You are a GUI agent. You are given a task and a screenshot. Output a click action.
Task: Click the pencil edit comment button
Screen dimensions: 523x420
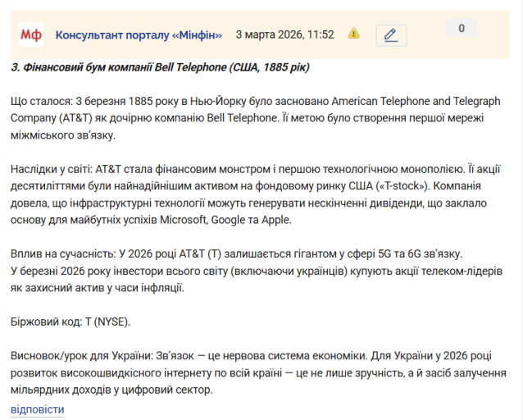pyautogui.click(x=391, y=35)
